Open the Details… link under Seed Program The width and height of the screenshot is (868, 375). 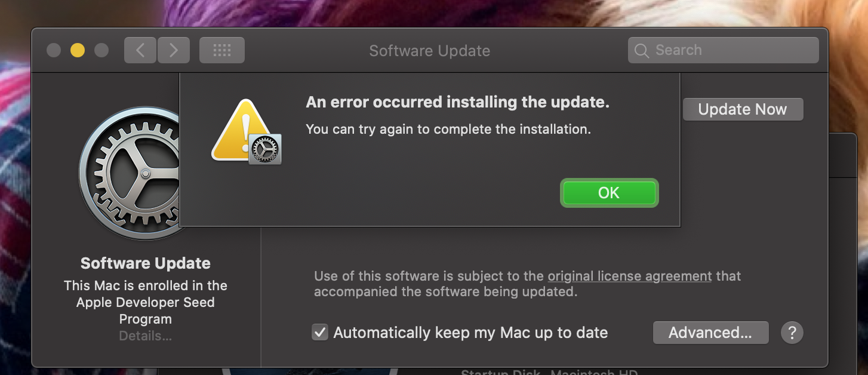[x=145, y=336]
